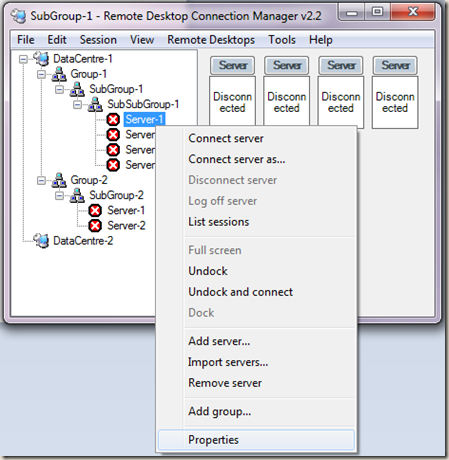The image size is (449, 460).
Task: Collapse the SubGroup-2 tree node
Action: (x=59, y=195)
